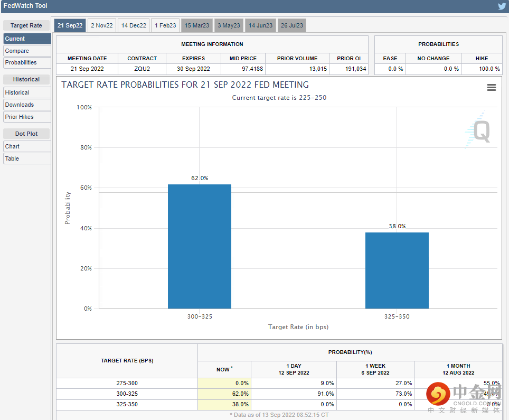The image size is (509, 420).
Task: Open the chart hamburger menu
Action: point(491,88)
